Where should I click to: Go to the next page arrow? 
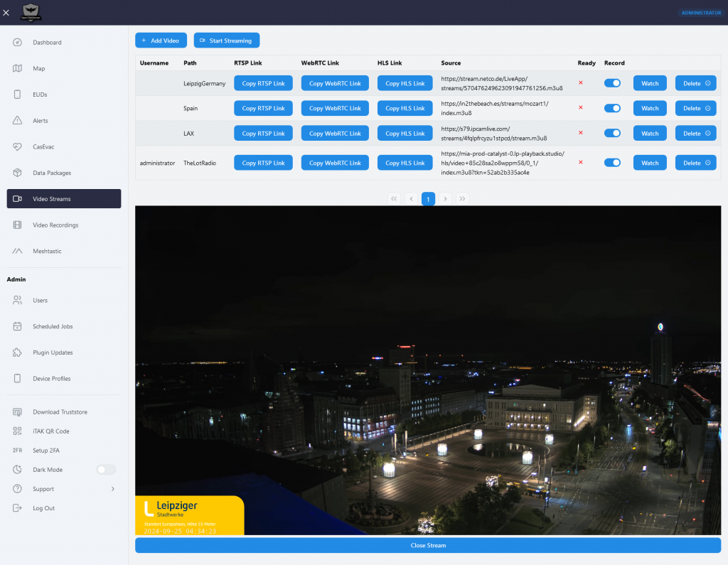click(x=445, y=199)
